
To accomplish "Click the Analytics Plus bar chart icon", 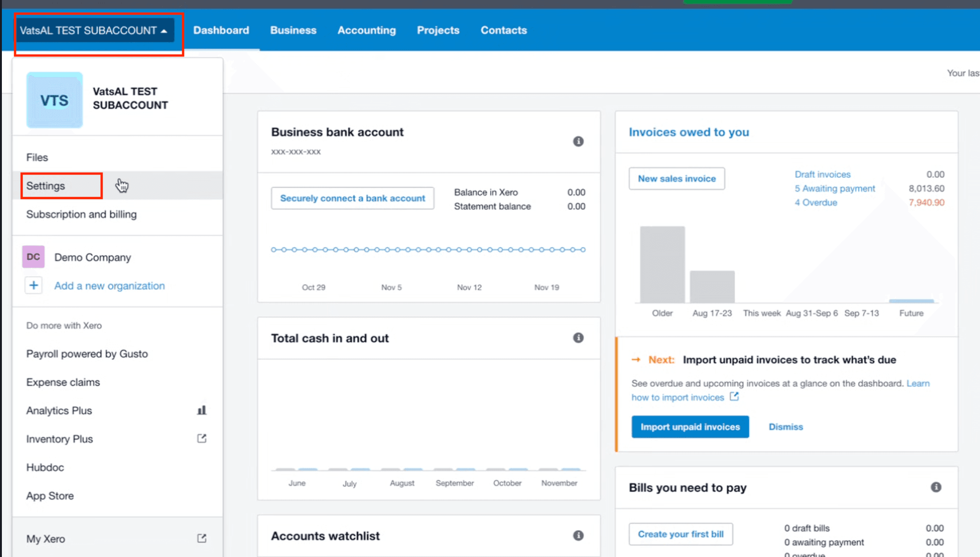I will [x=202, y=410].
